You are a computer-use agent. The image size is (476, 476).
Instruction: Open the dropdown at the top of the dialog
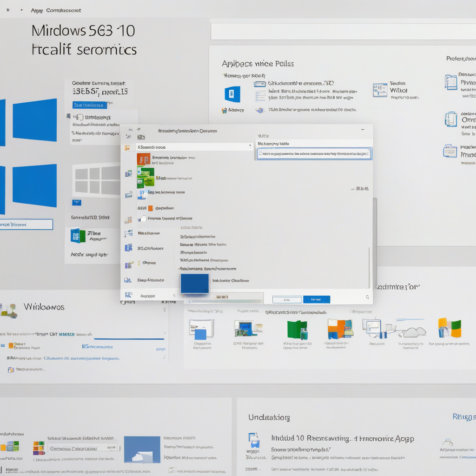(x=194, y=147)
